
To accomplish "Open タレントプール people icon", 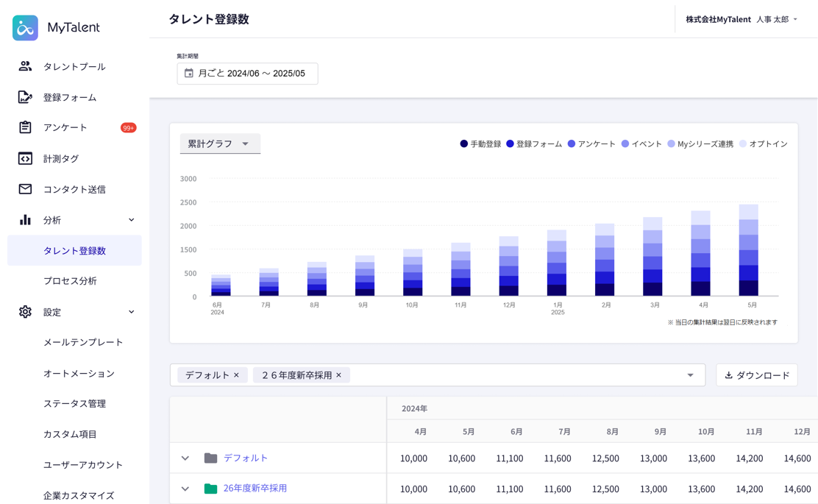I will tap(25, 66).
